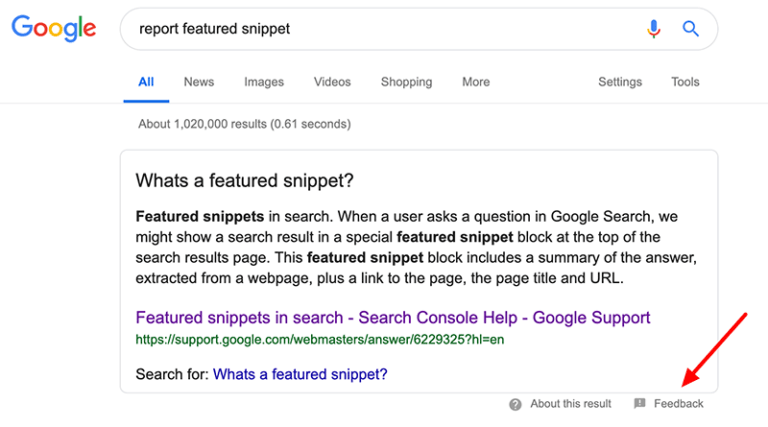Click blue 'Whats a featured snippet?' search-for link

[300, 375]
